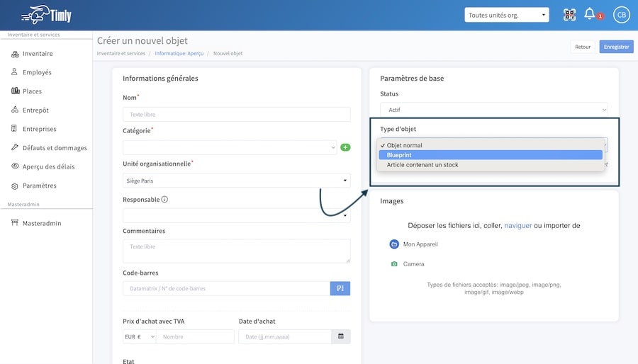Click the Timly logo
Screen dimensions: 638x364
click(x=46, y=15)
